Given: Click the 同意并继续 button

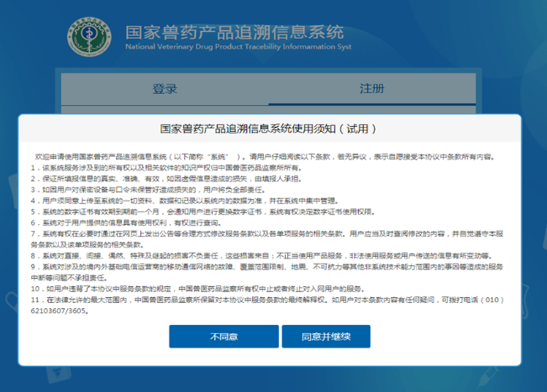Looking at the screenshot, I should point(326,337).
